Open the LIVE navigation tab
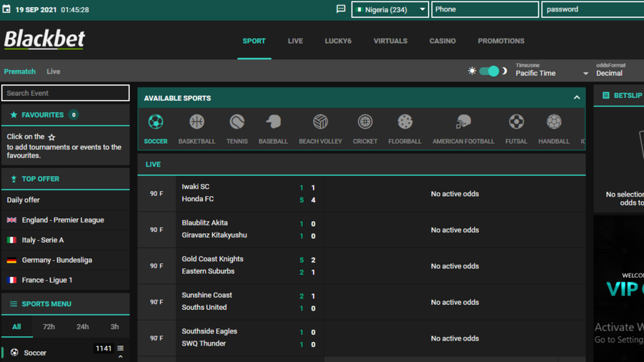This screenshot has width=644, height=362. tap(295, 41)
